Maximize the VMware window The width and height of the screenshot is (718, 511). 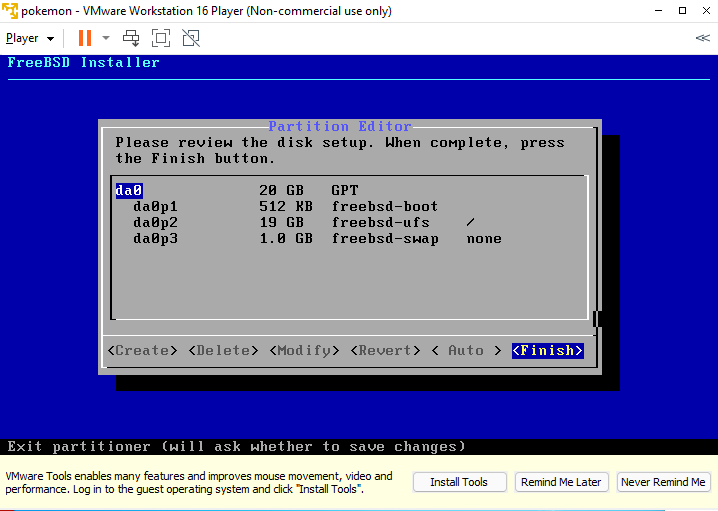[682, 11]
